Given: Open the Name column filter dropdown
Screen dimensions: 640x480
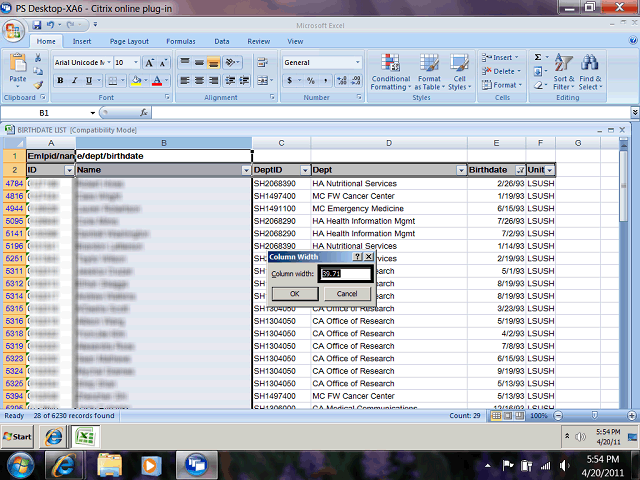Looking at the screenshot, I should coord(246,170).
